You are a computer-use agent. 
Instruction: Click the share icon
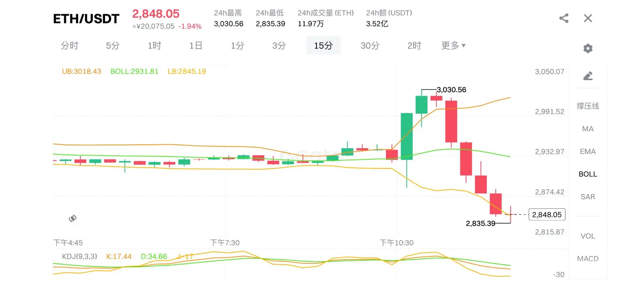[564, 18]
